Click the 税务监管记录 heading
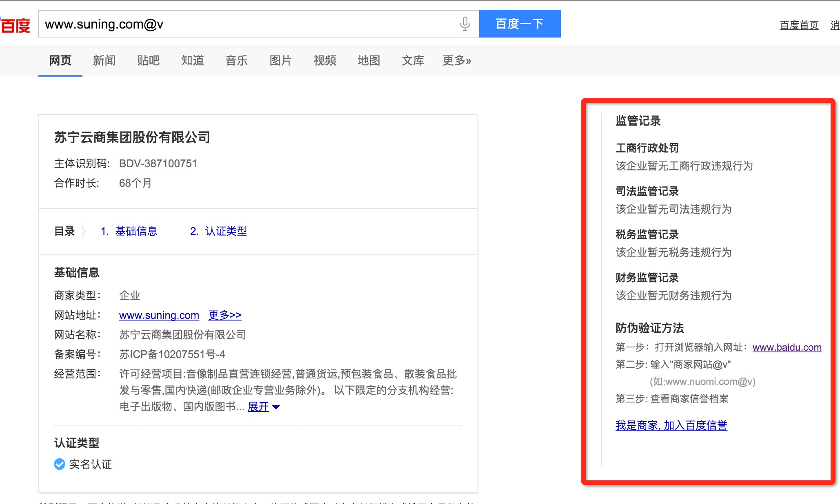Screen dimensions: 840x504 (647, 234)
